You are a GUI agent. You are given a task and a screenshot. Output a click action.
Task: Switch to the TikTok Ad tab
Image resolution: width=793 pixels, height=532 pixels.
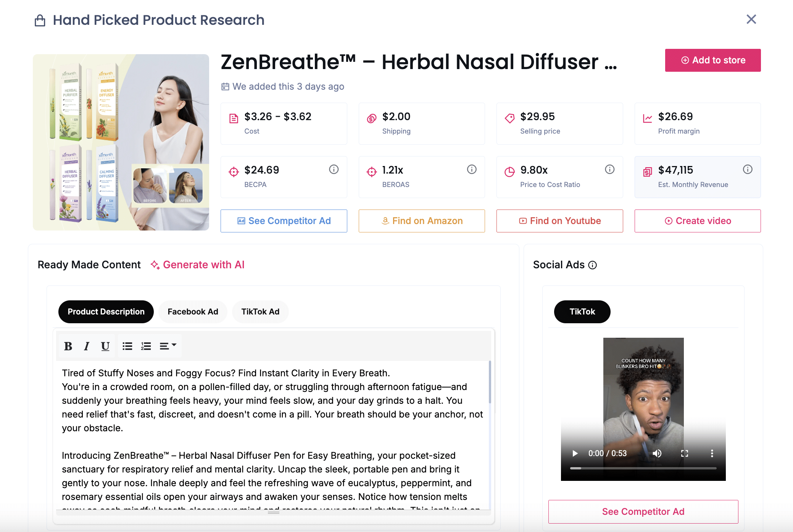(x=260, y=312)
